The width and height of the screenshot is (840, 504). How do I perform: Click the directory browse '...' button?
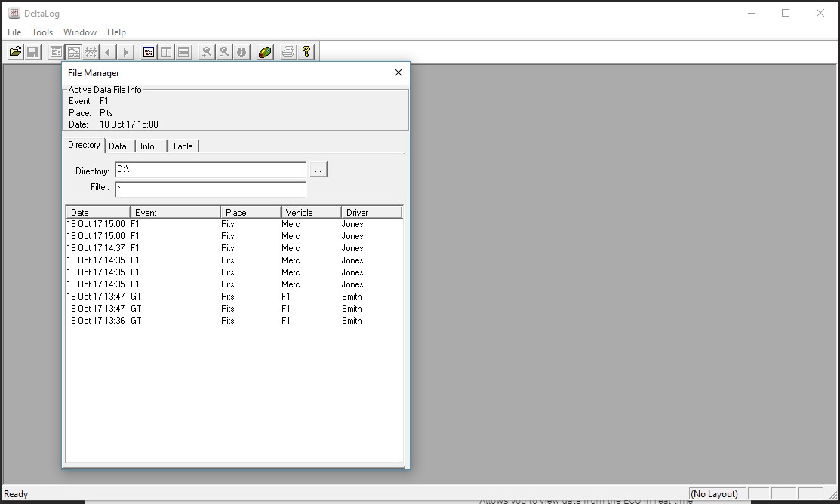tap(318, 171)
